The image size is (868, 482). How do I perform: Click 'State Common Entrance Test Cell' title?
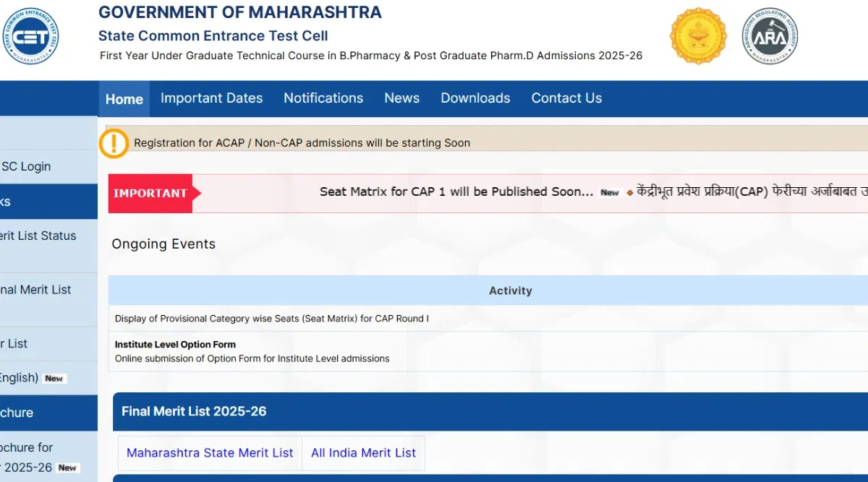click(x=213, y=35)
